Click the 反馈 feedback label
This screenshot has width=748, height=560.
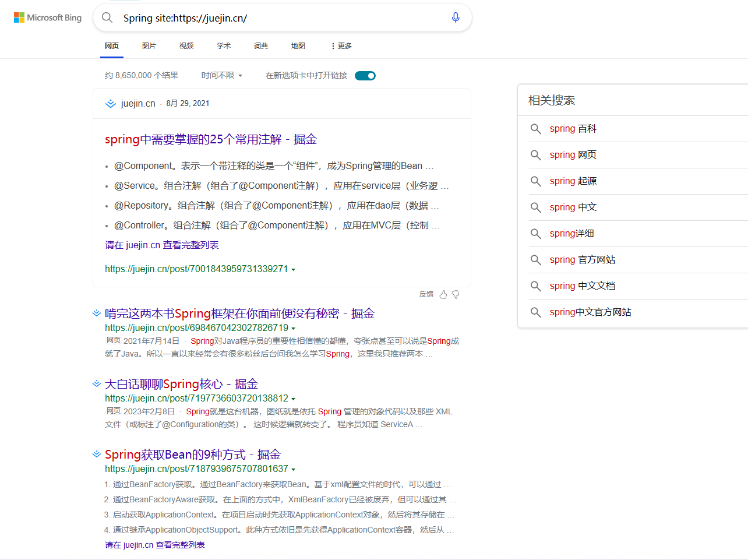point(426,294)
